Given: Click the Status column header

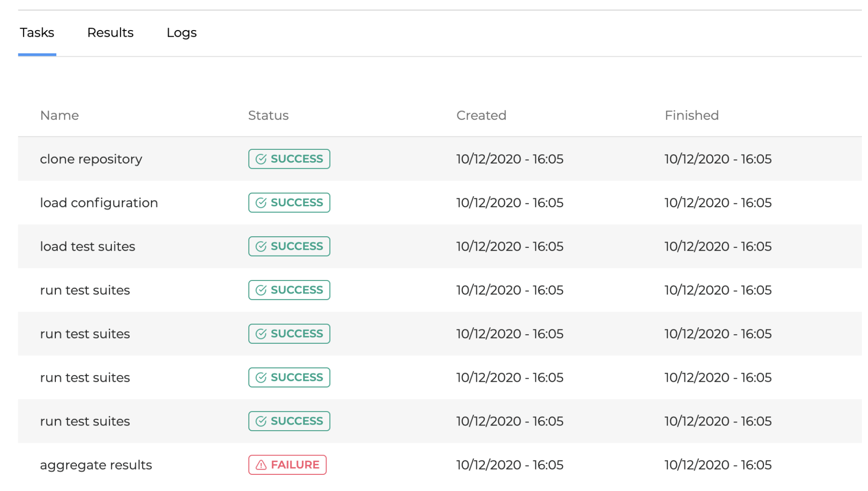Looking at the screenshot, I should (x=268, y=115).
